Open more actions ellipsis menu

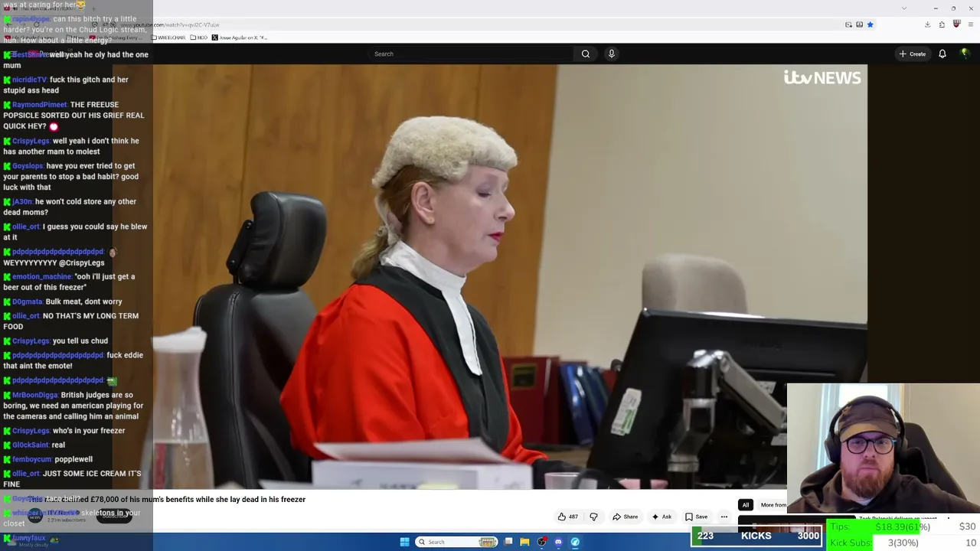pos(724,517)
